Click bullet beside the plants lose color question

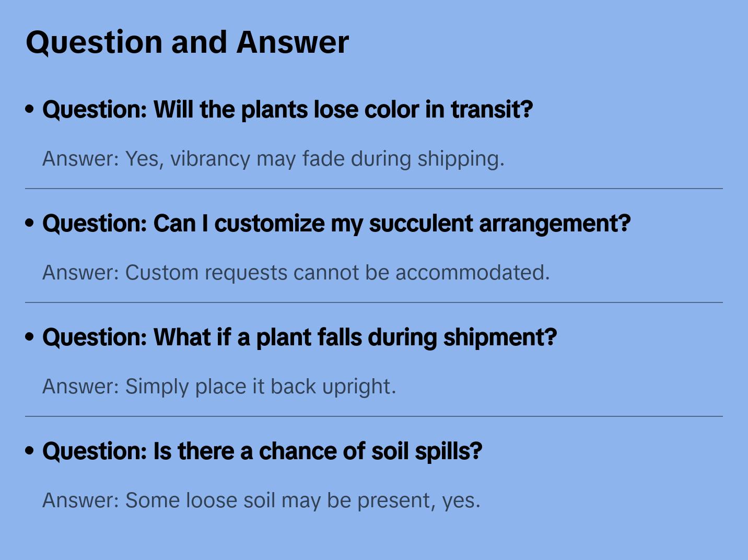(30, 109)
